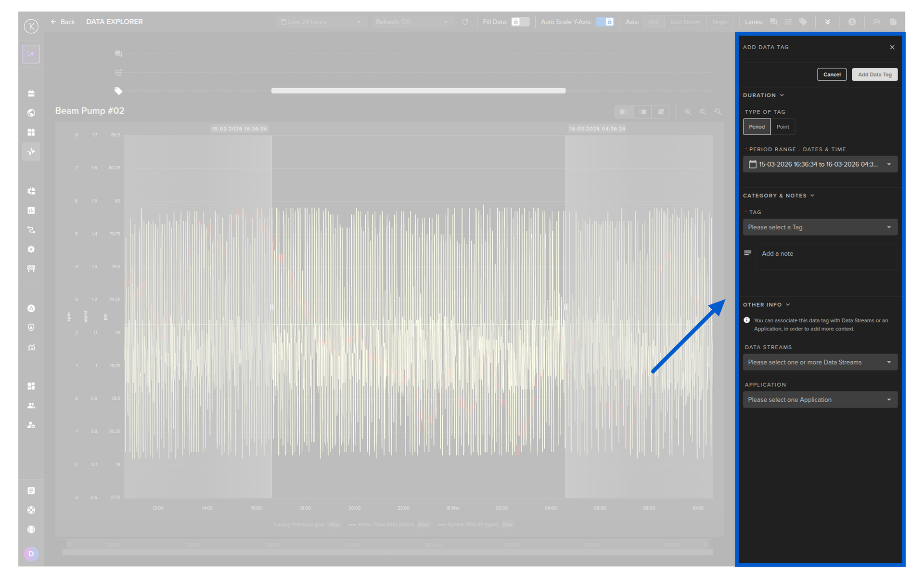Select the middle chart layout button
Image resolution: width=924 pixels, height=578 pixels.
[642, 112]
